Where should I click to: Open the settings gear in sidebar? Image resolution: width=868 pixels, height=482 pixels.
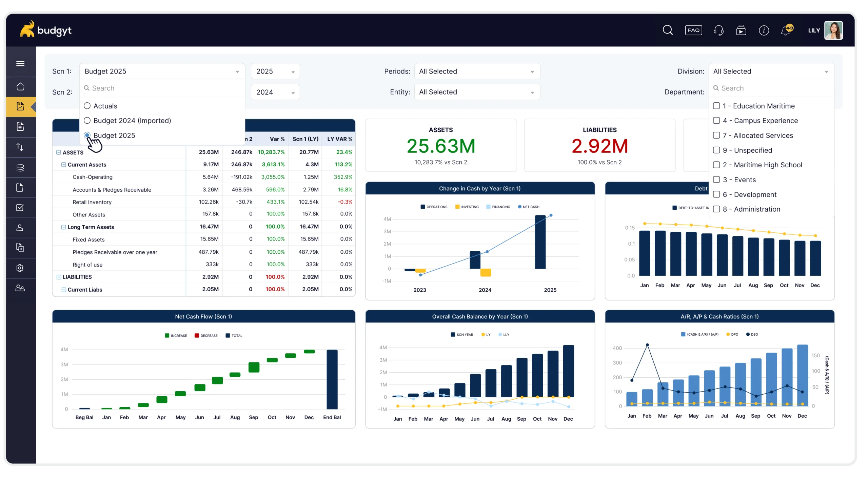coord(20,268)
